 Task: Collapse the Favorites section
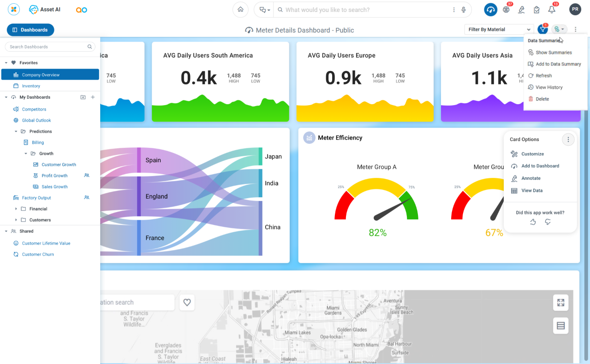tap(6, 63)
